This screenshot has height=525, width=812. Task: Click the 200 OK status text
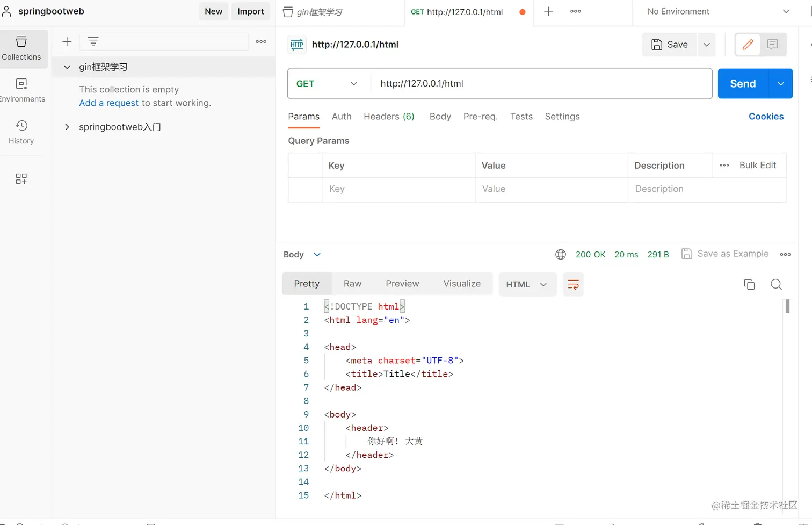click(590, 255)
